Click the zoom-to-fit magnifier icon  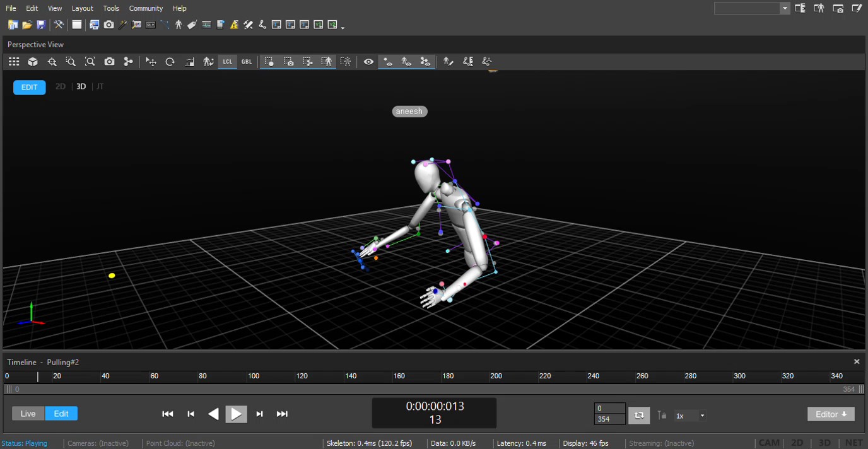90,62
